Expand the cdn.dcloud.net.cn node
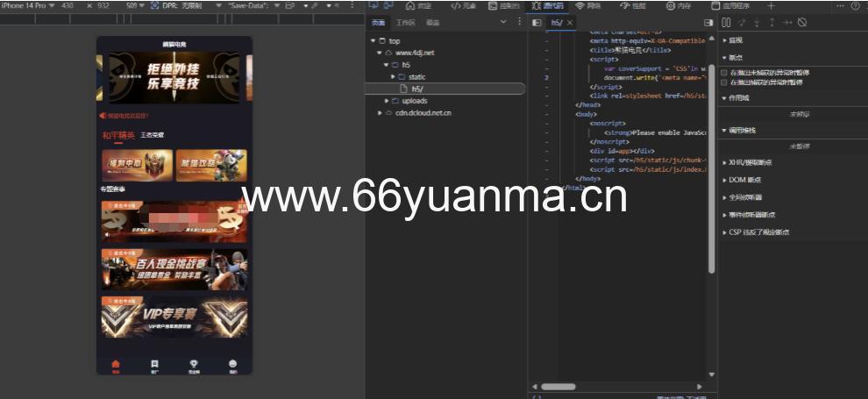 (x=379, y=113)
